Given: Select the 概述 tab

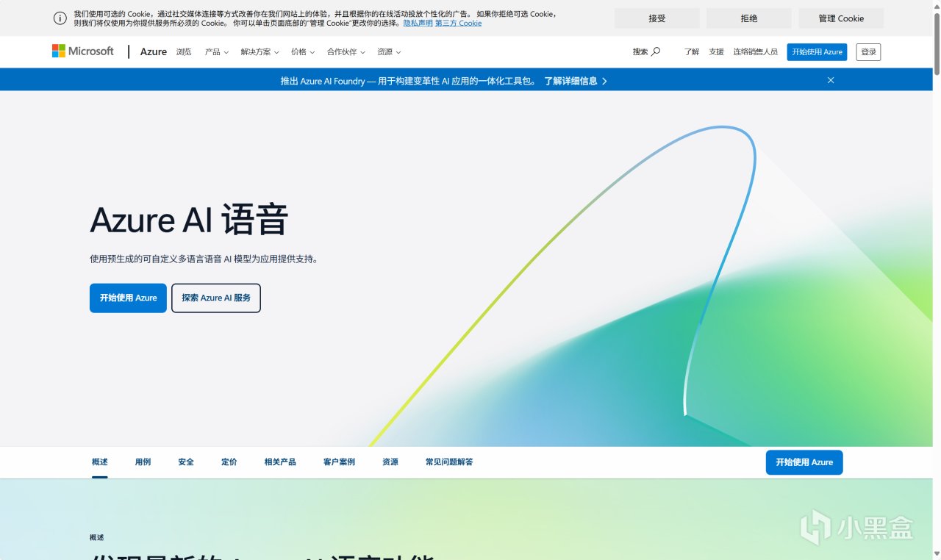Looking at the screenshot, I should click(100, 462).
